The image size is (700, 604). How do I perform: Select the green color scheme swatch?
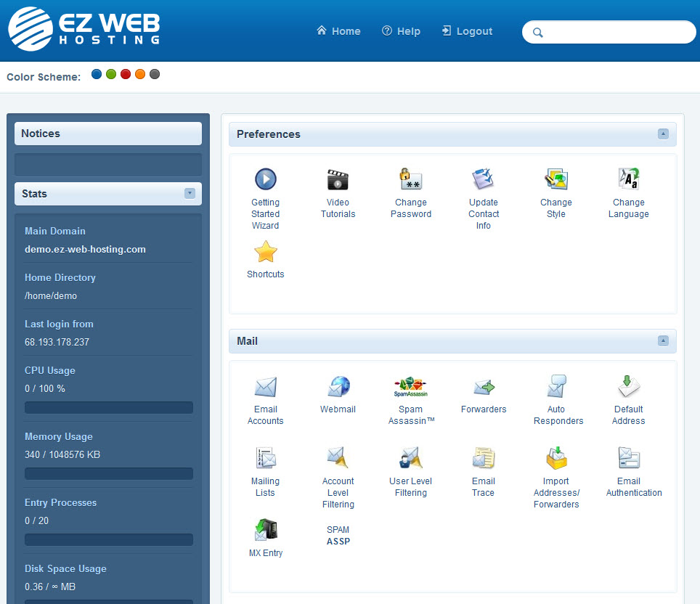click(x=110, y=73)
